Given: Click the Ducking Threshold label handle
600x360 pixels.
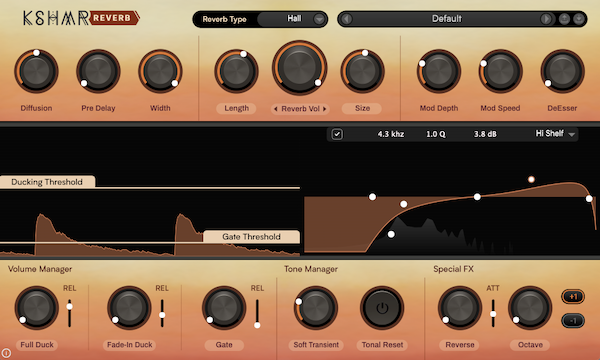Looking at the screenshot, I should pyautogui.click(x=47, y=182).
